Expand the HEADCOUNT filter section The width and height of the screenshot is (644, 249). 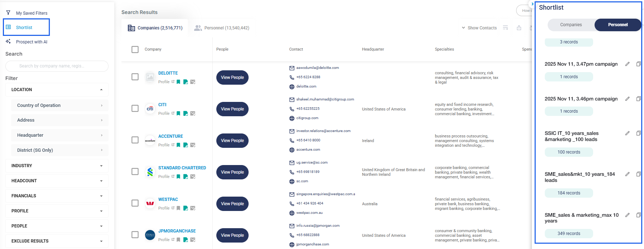[x=57, y=181]
